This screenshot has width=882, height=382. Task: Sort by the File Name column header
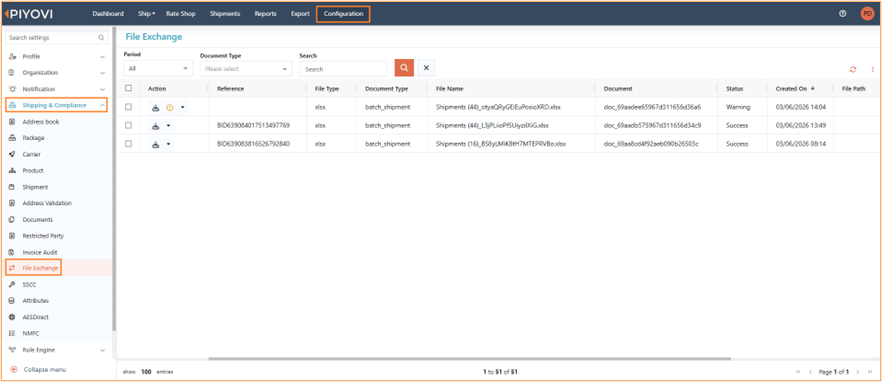[449, 88]
